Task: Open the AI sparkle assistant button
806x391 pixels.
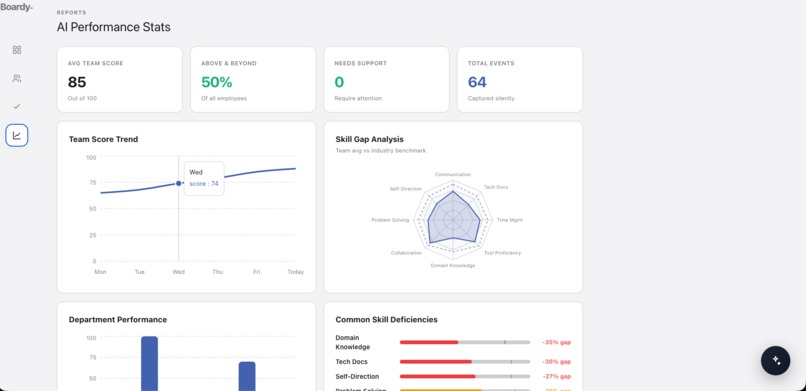Action: click(776, 360)
